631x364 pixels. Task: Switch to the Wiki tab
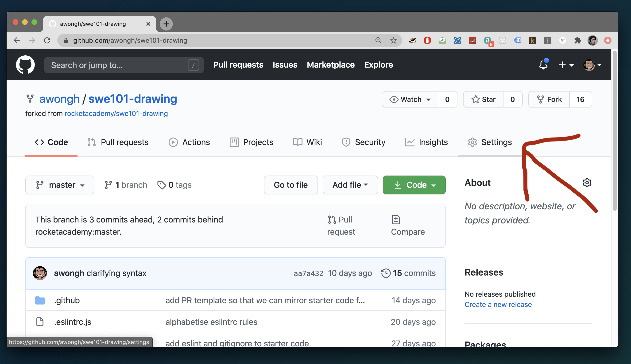coord(307,142)
